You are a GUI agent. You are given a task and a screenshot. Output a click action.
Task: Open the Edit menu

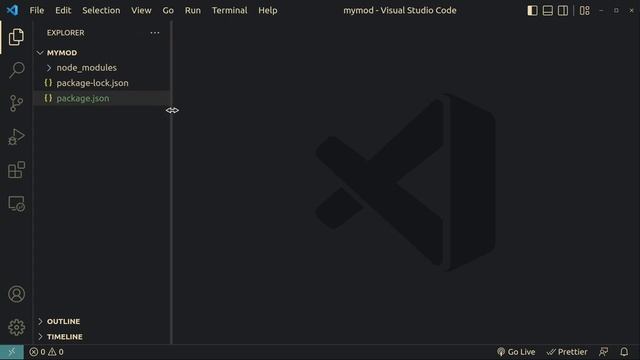[63, 10]
